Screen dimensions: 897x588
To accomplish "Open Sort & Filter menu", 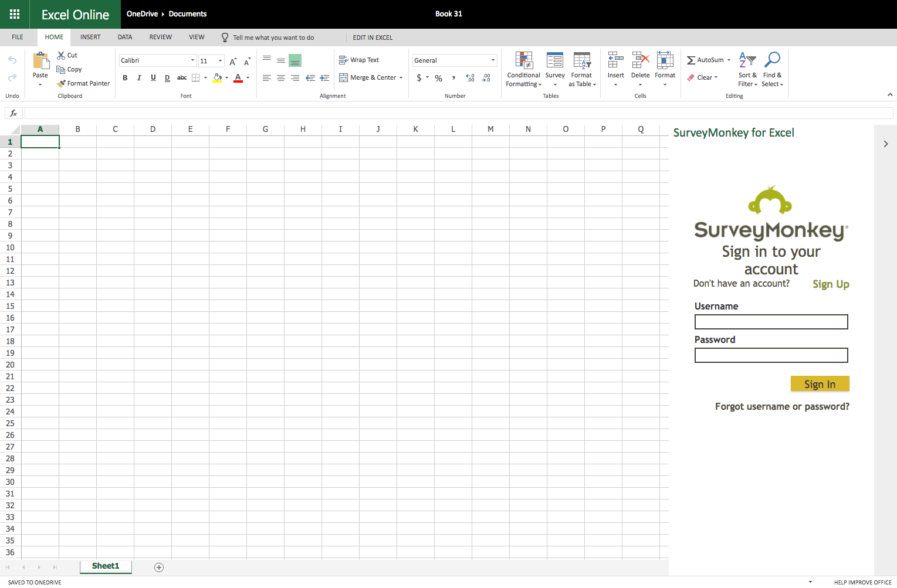I will click(x=747, y=69).
